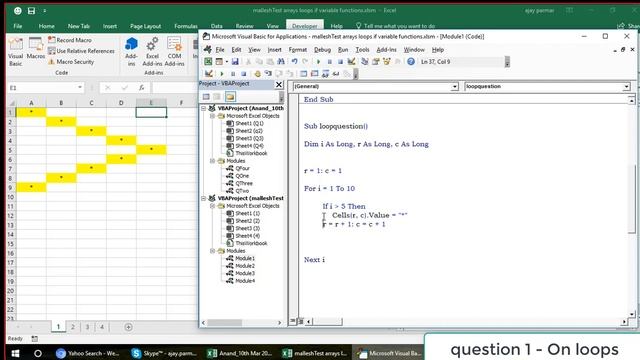Toggle Folders icon in Project pane

[230, 97]
